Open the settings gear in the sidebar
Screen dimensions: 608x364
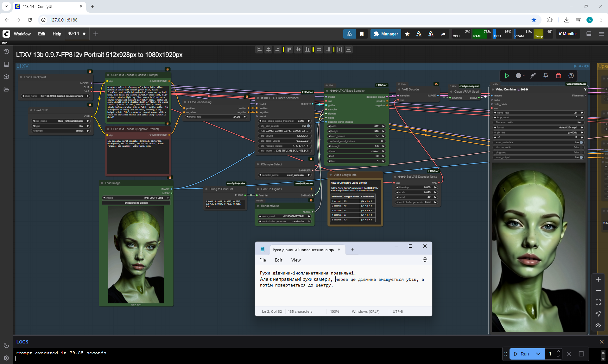pyautogui.click(x=6, y=358)
